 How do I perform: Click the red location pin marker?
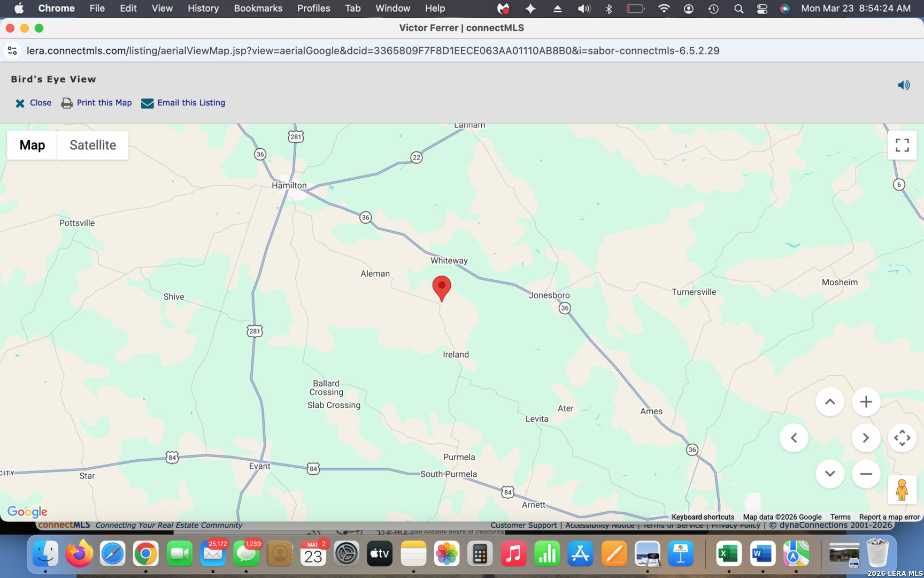tap(442, 287)
